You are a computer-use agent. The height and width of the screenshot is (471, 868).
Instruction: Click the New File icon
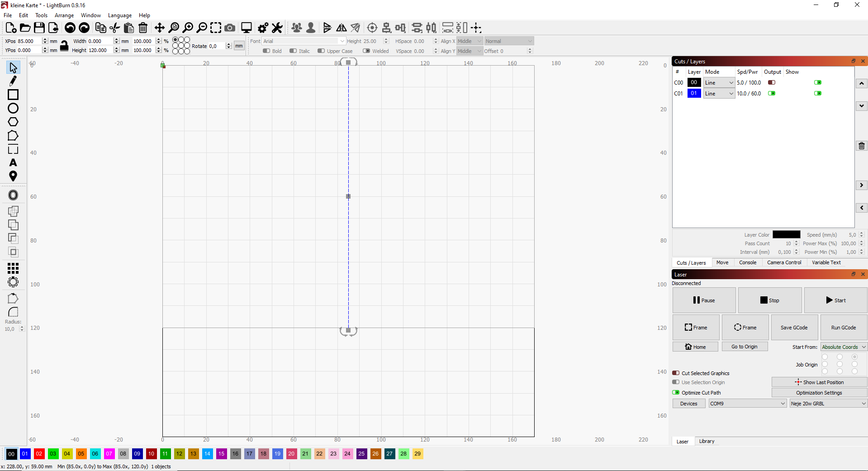point(11,28)
